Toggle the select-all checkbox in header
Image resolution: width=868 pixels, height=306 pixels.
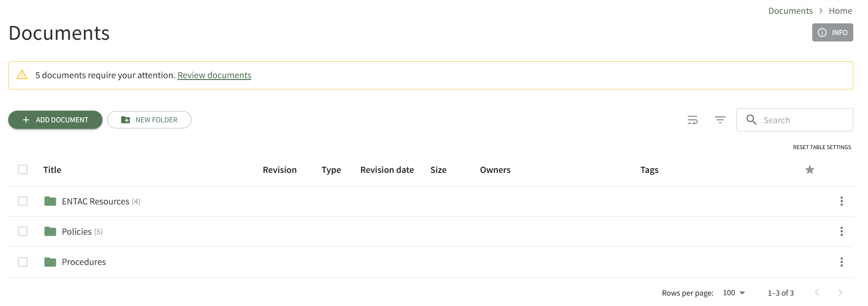pyautogui.click(x=23, y=169)
